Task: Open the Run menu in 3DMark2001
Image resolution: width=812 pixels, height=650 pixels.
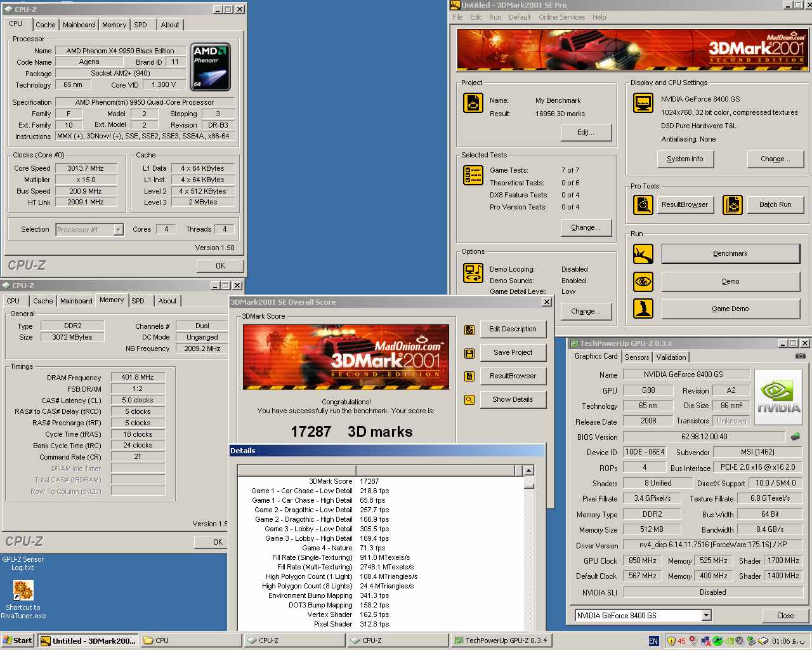Action: [x=495, y=17]
